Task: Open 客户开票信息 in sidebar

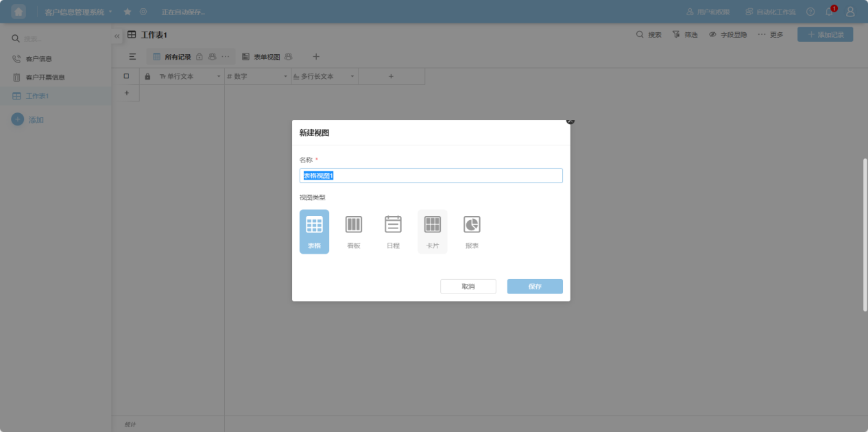Action: tap(45, 77)
